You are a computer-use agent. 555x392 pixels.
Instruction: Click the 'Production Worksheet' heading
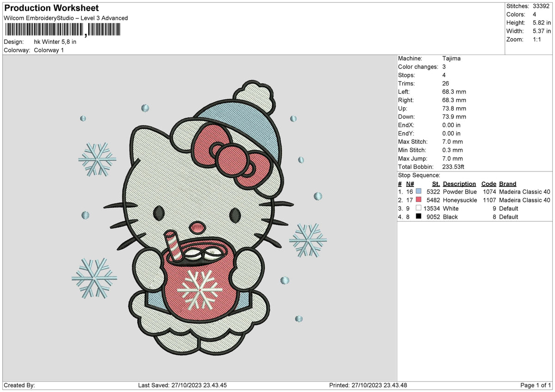(x=51, y=8)
